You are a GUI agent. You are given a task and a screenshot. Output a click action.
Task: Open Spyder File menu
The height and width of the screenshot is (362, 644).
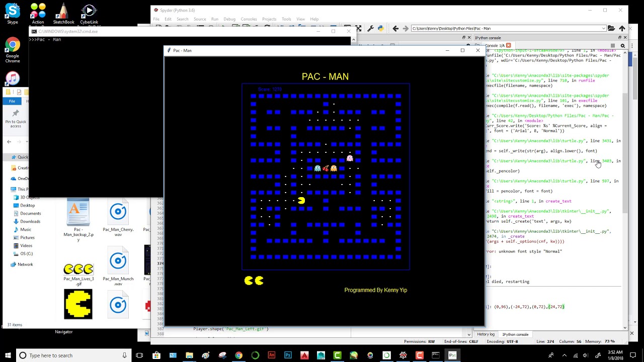click(156, 19)
